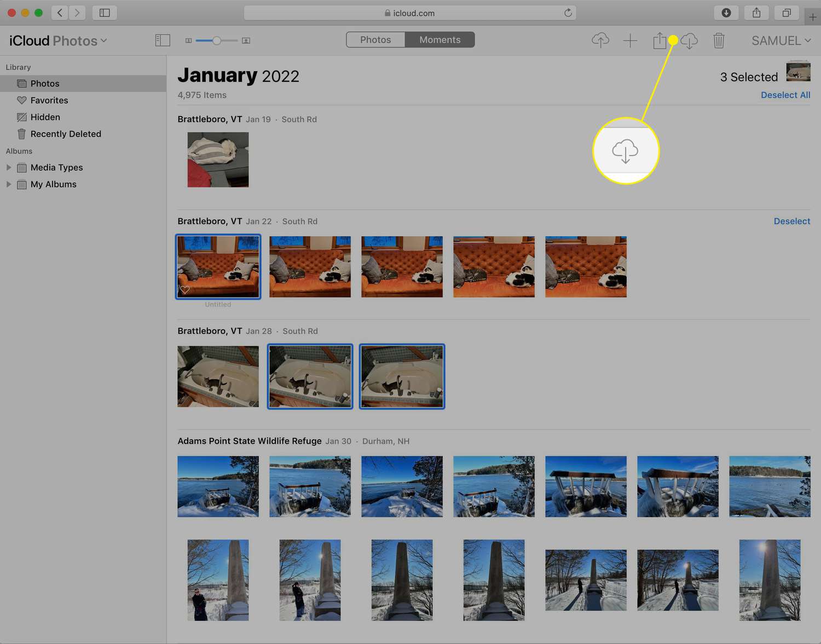Image resolution: width=821 pixels, height=644 pixels.
Task: Click Deselect link for Jan 22 moment
Action: tap(791, 221)
